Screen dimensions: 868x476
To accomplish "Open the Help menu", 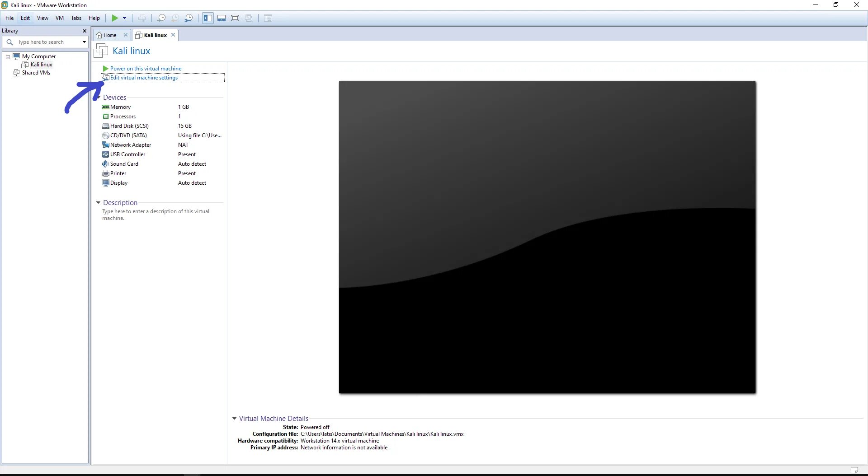I will (x=94, y=18).
